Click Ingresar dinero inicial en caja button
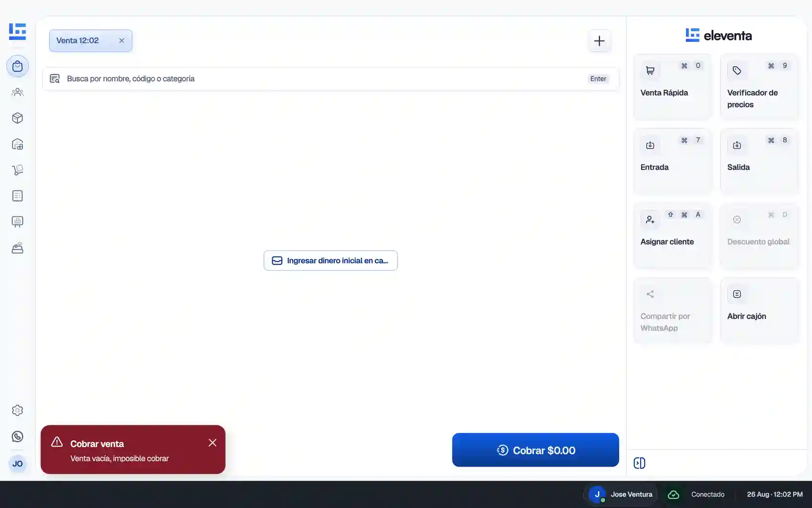 point(331,260)
